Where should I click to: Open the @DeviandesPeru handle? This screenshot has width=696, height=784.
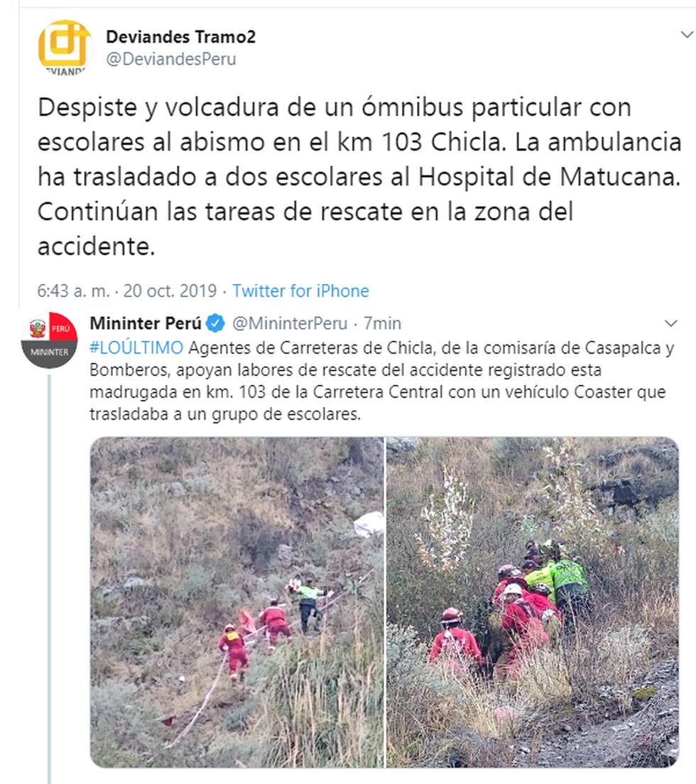(x=171, y=59)
